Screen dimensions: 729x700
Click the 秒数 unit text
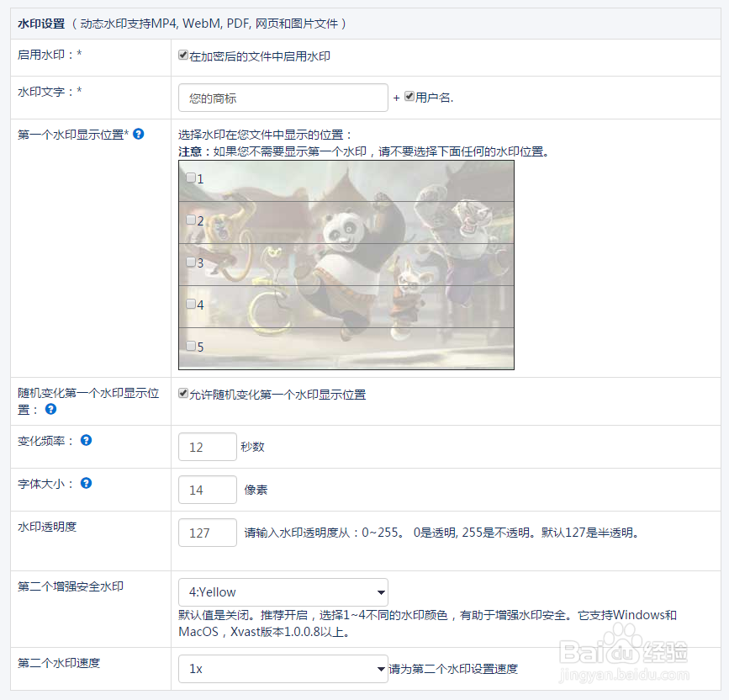click(252, 447)
